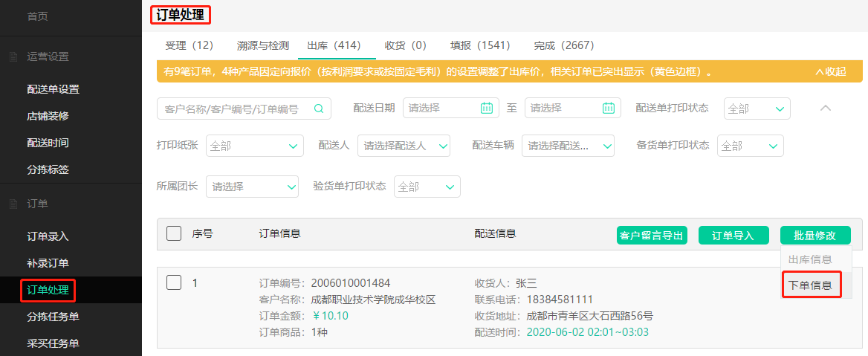Viewport: 868px width, 356px height.
Task: Collapse the filter panel with the gray up arrow
Action: tap(826, 108)
